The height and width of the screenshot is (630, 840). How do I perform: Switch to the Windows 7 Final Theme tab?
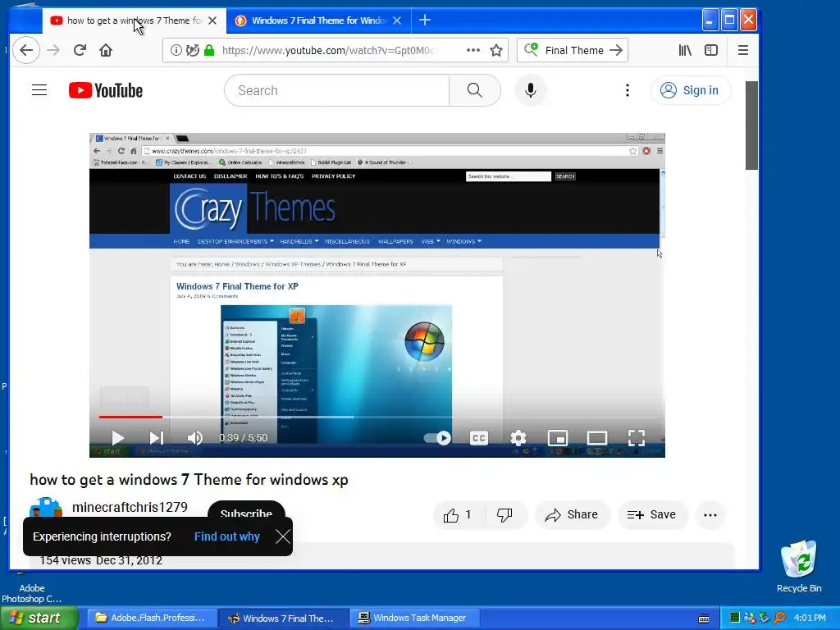pyautogui.click(x=318, y=21)
